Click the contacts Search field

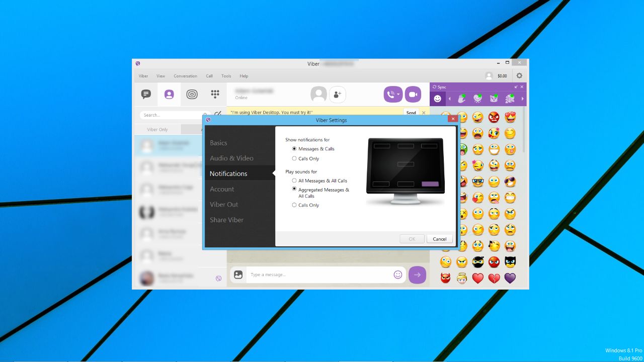[174, 115]
